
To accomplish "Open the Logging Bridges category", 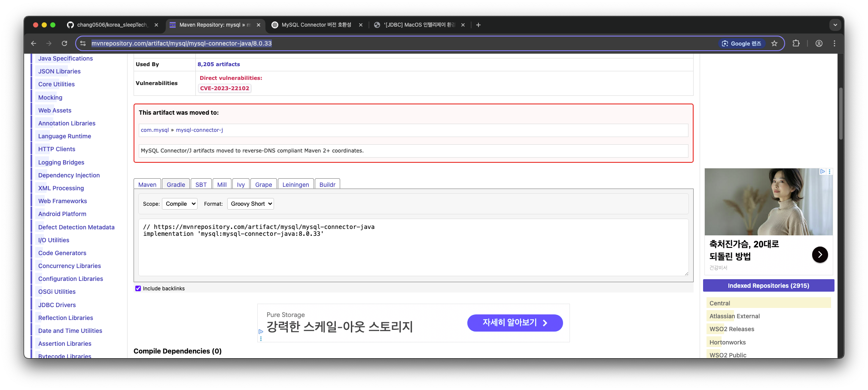I will 61,162.
